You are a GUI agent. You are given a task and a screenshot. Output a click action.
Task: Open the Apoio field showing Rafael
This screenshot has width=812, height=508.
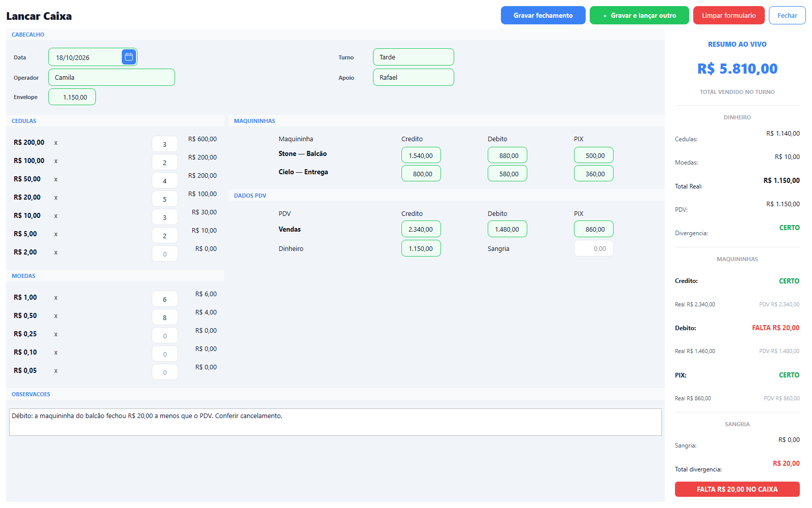[414, 77]
